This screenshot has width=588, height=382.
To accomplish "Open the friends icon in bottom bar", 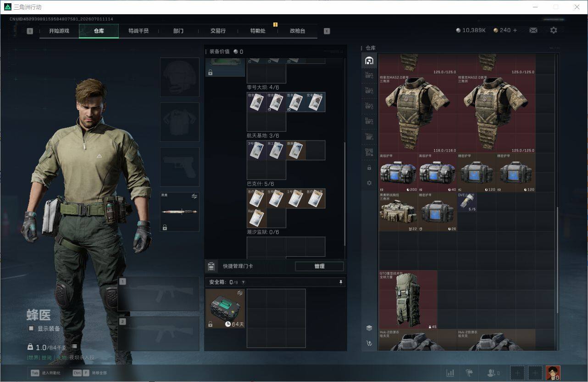I will click(x=493, y=373).
